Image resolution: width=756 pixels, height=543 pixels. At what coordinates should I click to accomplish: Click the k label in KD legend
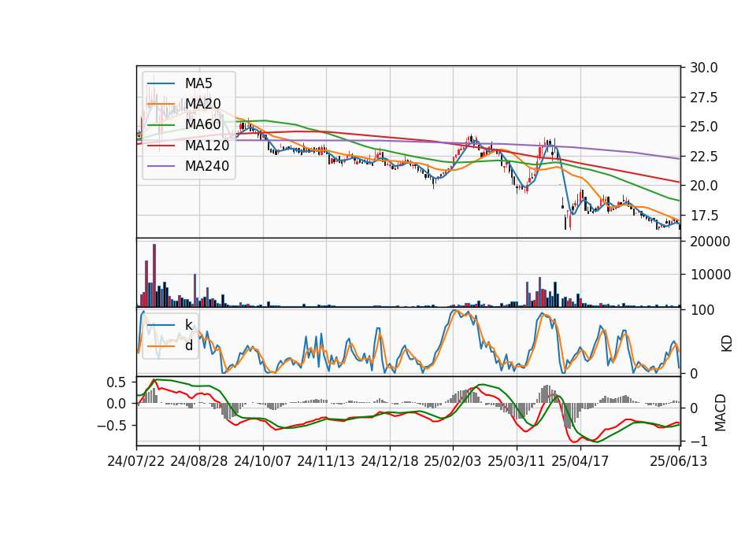(189, 325)
